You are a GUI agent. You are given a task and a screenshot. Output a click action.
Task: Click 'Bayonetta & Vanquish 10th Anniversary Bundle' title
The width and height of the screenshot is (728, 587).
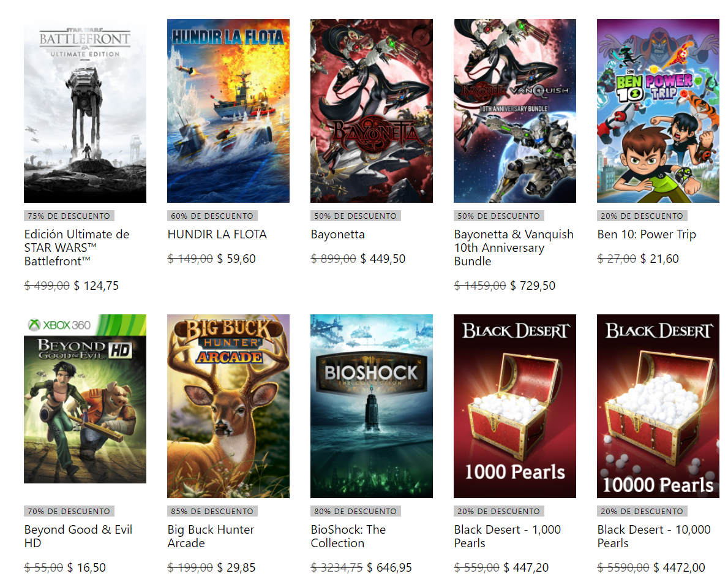point(514,248)
